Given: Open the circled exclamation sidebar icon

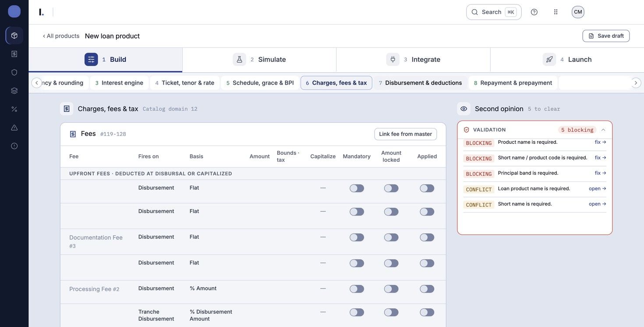Looking at the screenshot, I should (x=14, y=146).
